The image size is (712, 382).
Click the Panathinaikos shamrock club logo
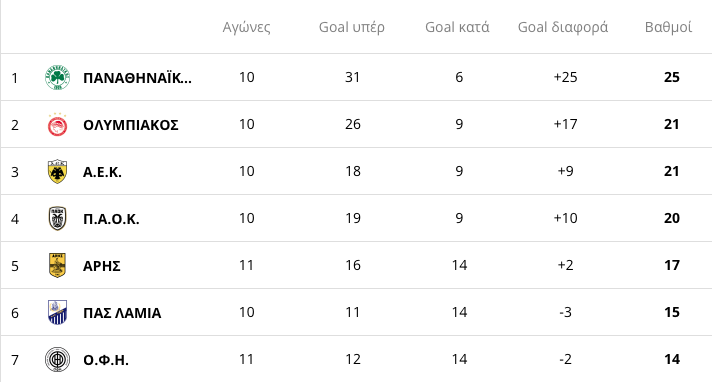click(58, 77)
